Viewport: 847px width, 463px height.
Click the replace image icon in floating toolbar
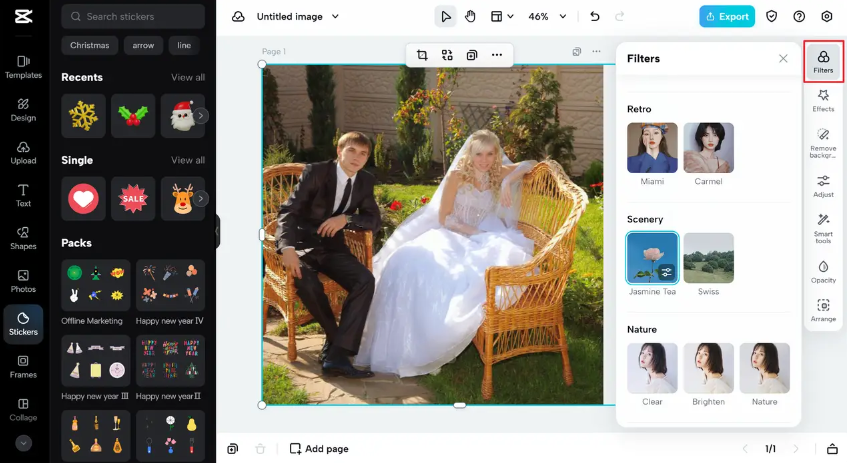(447, 55)
